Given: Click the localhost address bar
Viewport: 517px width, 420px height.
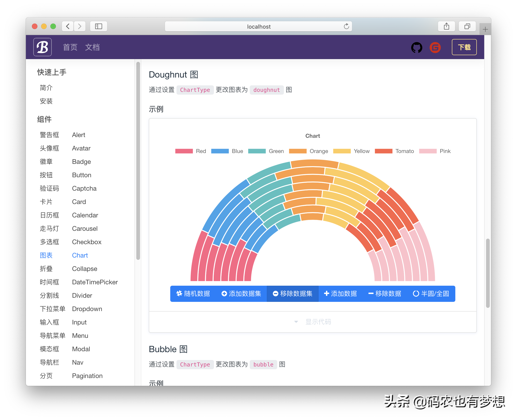Looking at the screenshot, I should 258,26.
